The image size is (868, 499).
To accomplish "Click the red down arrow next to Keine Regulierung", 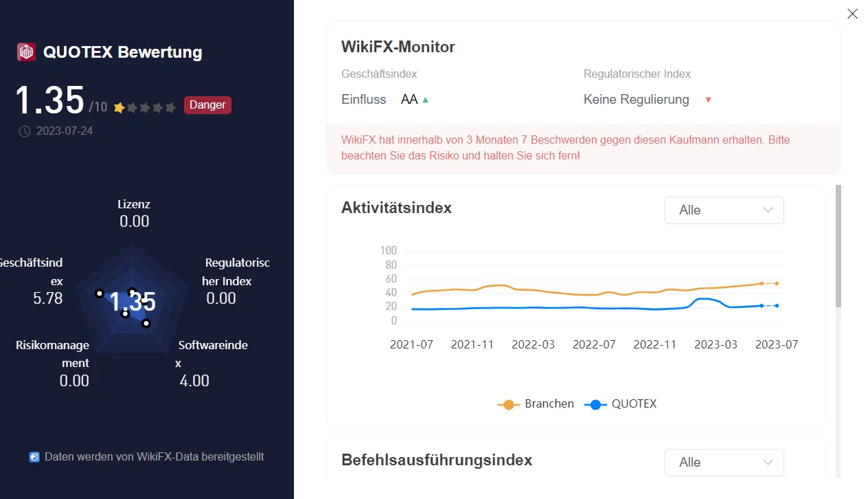I will (708, 100).
